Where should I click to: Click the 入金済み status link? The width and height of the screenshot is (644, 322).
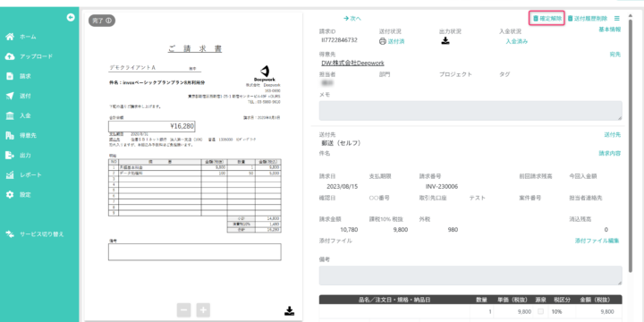pos(517,41)
